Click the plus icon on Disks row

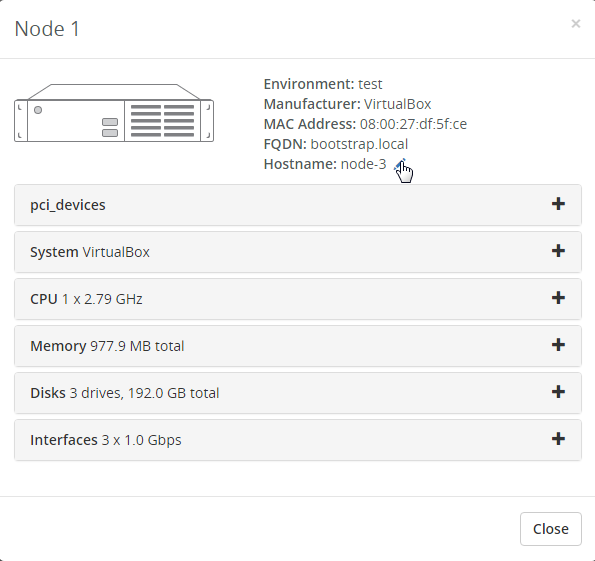tap(558, 392)
